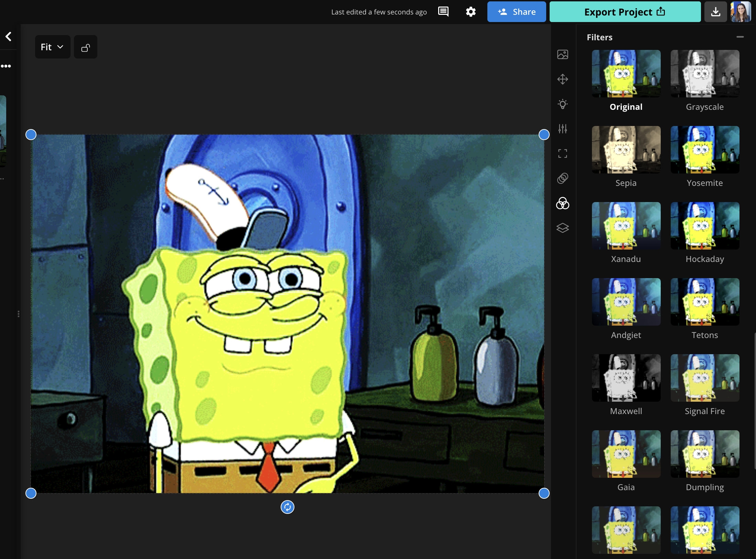Open the comments icon in top bar
Screen dimensions: 756x559
[443, 12]
